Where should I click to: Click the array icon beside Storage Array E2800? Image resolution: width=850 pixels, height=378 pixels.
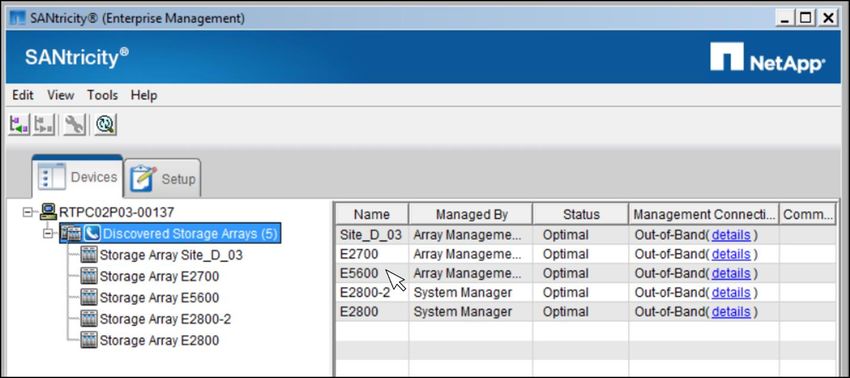pyautogui.click(x=88, y=340)
